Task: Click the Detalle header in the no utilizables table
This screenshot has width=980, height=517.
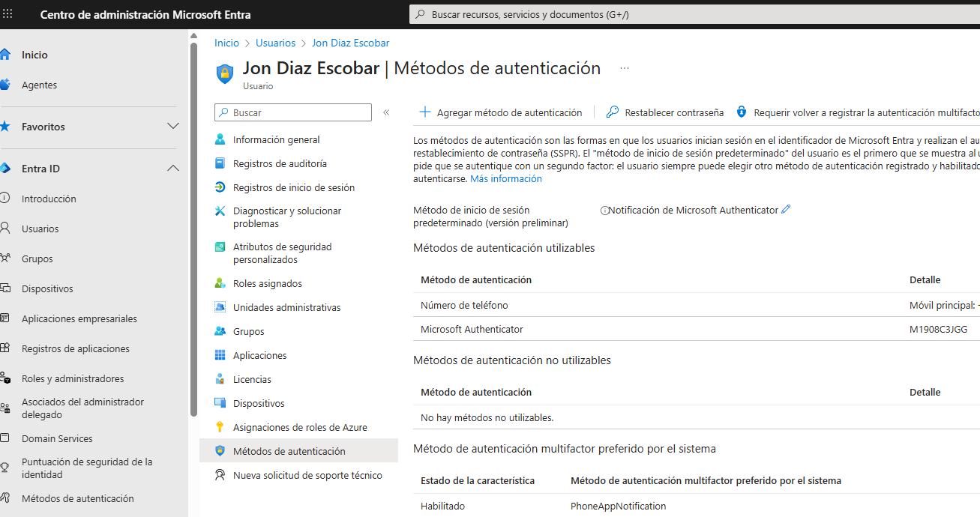Action: coord(925,392)
